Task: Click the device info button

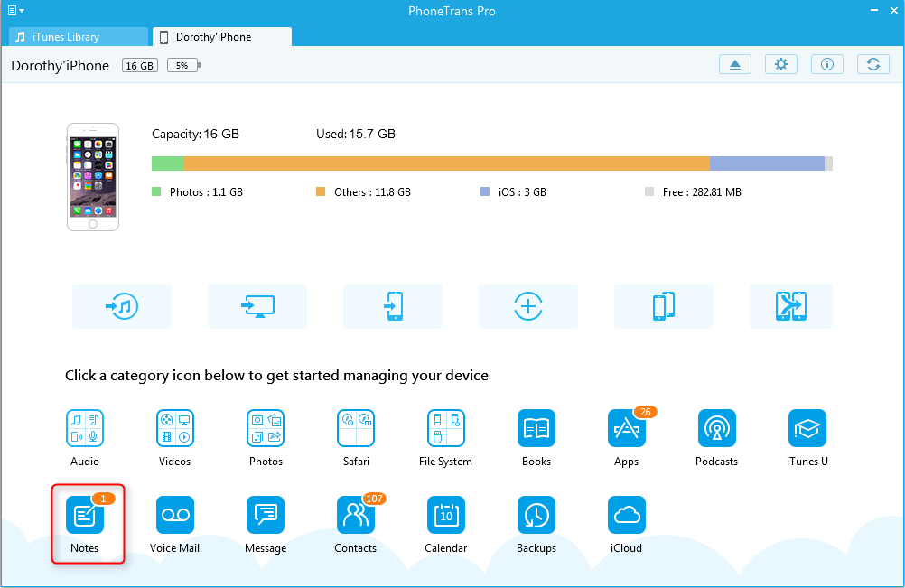Action: (x=827, y=64)
